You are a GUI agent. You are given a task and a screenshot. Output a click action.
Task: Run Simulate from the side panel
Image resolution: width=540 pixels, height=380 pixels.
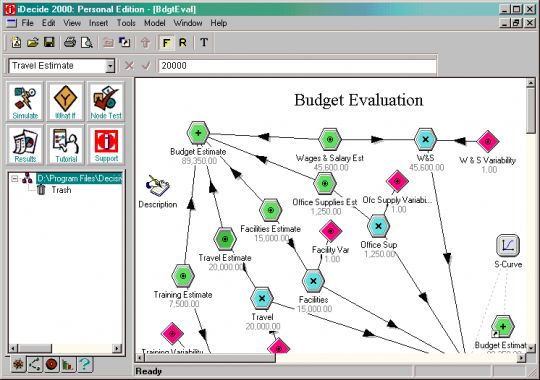pyautogui.click(x=25, y=102)
